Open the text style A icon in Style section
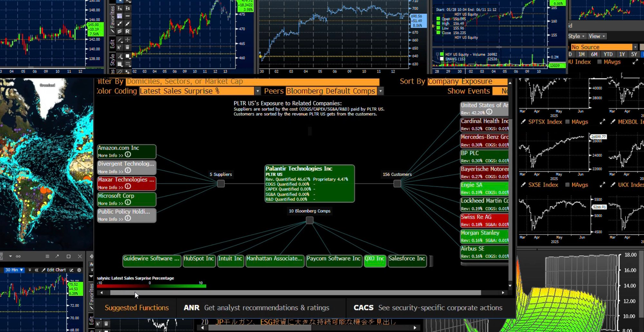644x332 pixels. click(120, 56)
